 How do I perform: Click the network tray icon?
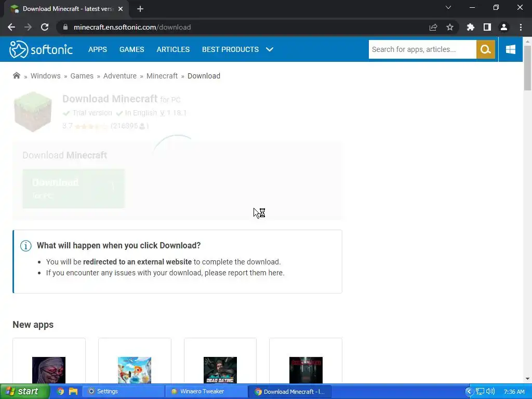(480, 392)
